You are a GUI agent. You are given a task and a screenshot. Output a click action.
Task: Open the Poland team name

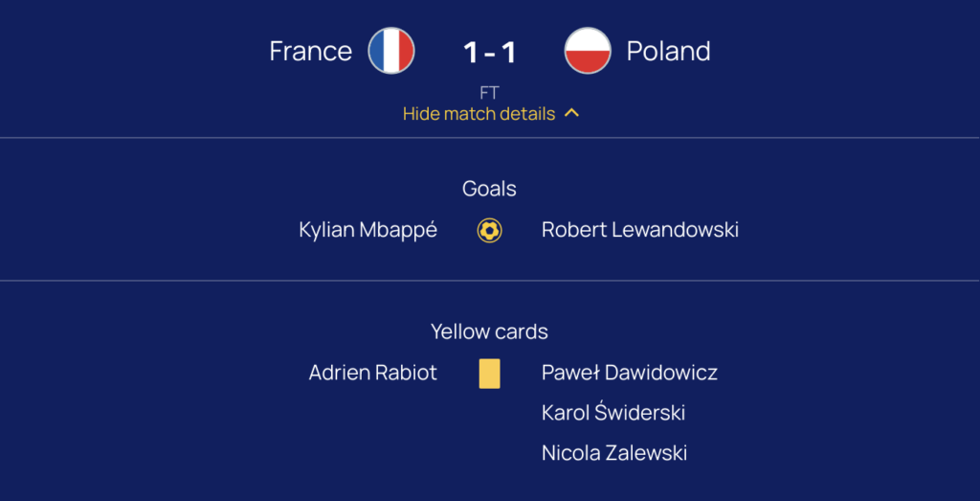668,51
